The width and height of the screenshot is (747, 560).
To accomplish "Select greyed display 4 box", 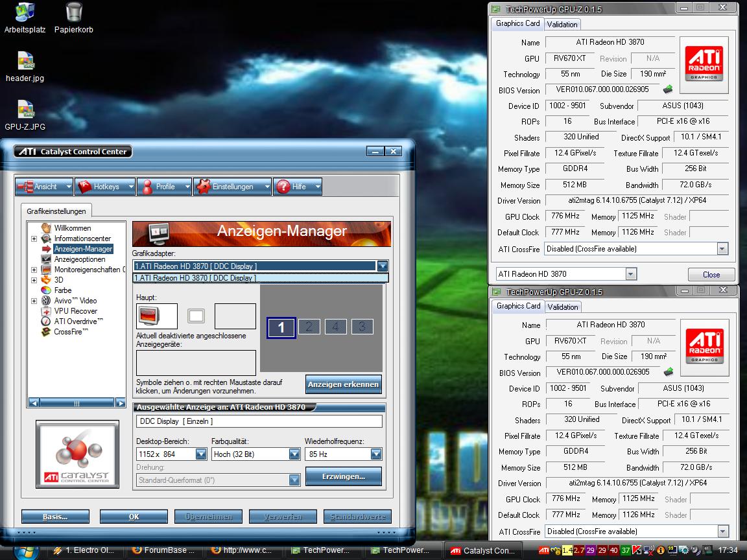I will pyautogui.click(x=335, y=327).
